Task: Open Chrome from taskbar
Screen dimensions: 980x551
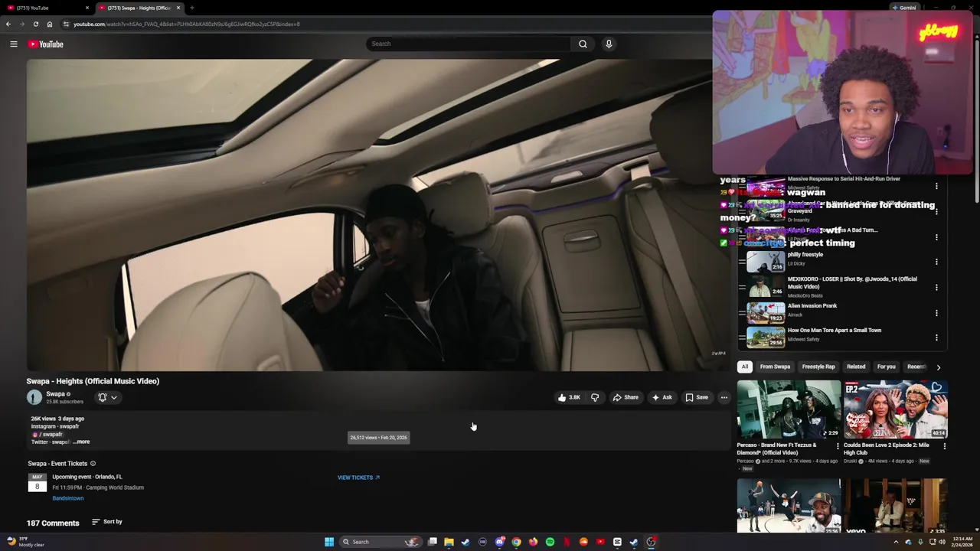Action: (516, 542)
